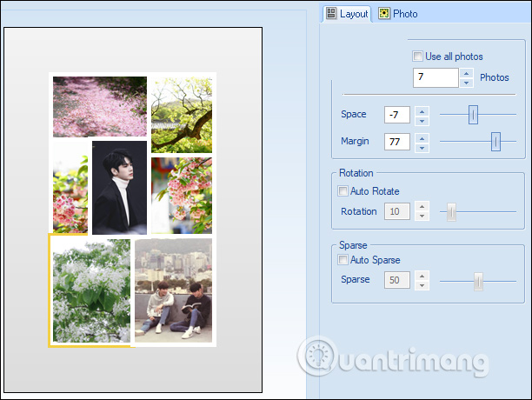Click the Photo tab sunflower icon

pyautogui.click(x=384, y=14)
